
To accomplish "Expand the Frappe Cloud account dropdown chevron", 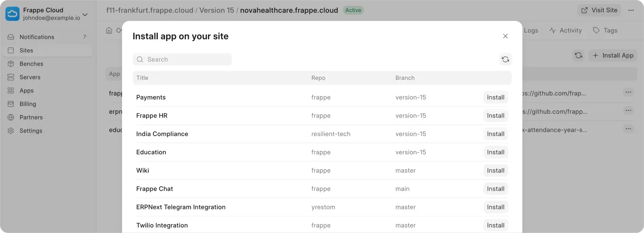I will pos(85,14).
